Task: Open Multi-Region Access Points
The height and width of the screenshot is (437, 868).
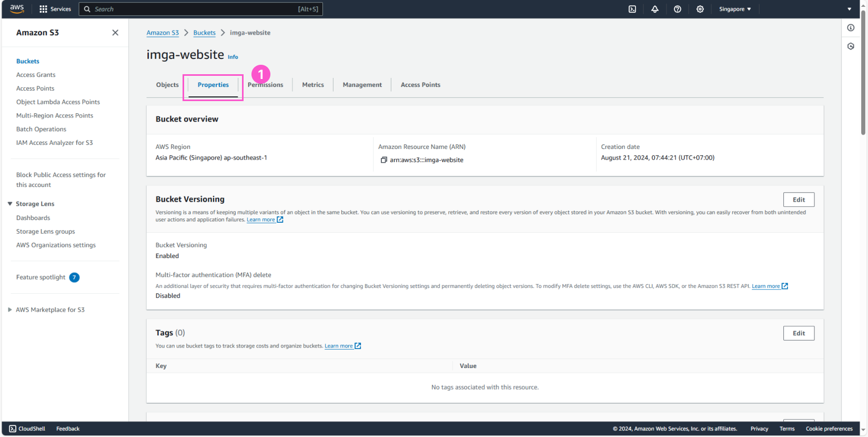Action: tap(55, 116)
